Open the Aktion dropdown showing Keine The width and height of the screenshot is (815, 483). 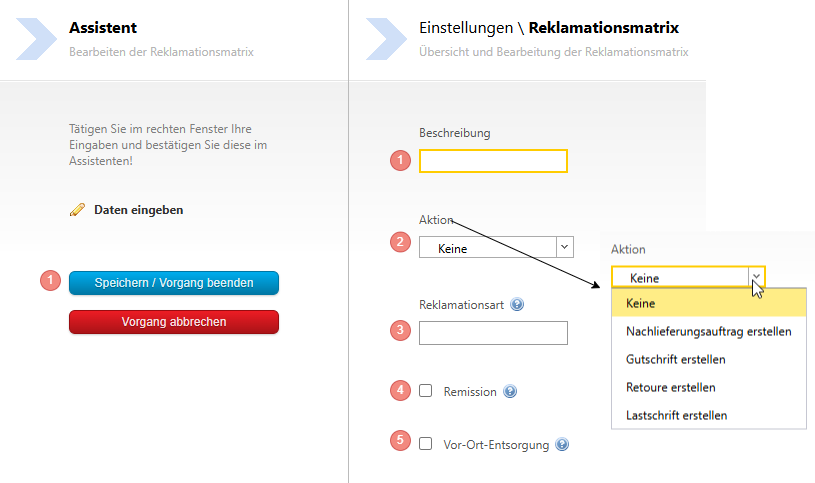click(564, 246)
